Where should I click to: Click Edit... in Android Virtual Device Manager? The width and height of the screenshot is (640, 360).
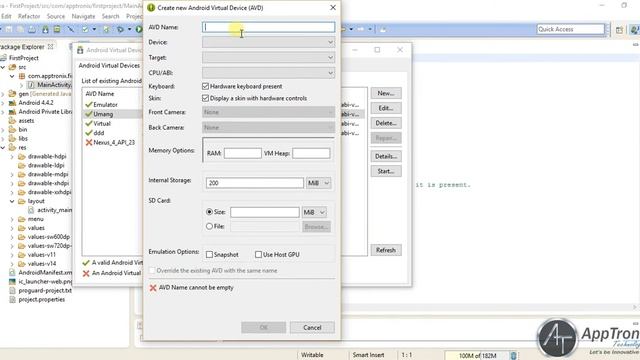click(386, 108)
